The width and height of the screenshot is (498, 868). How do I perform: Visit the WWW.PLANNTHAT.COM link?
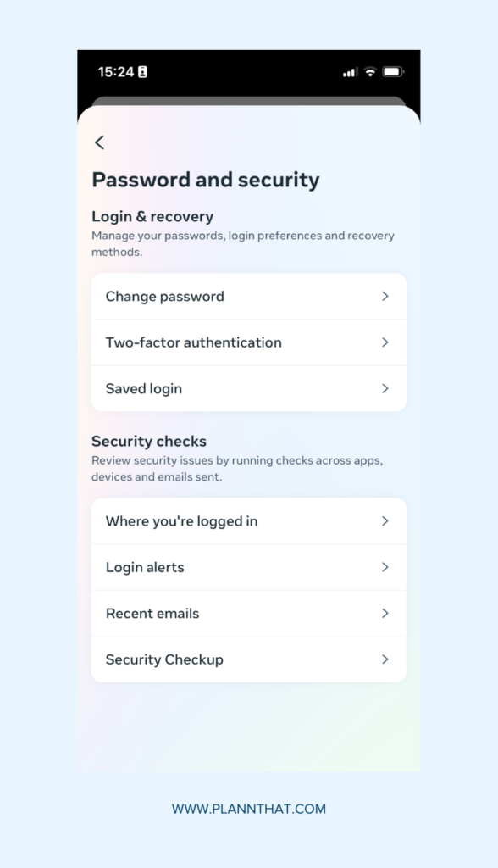point(249,808)
